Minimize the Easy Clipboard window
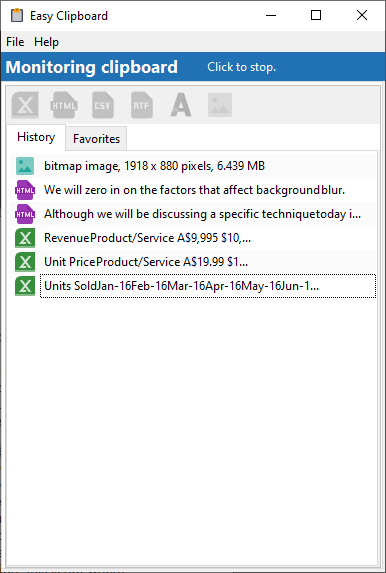The height and width of the screenshot is (573, 386). coord(271,15)
